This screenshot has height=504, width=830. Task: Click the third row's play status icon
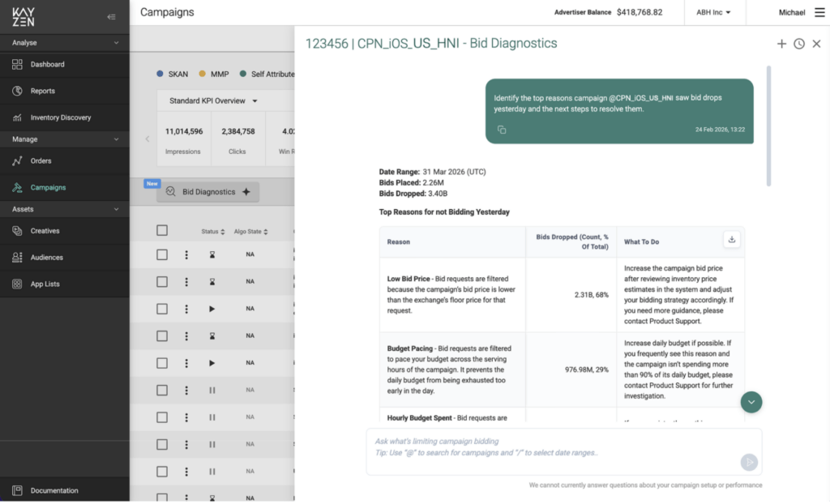point(212,309)
